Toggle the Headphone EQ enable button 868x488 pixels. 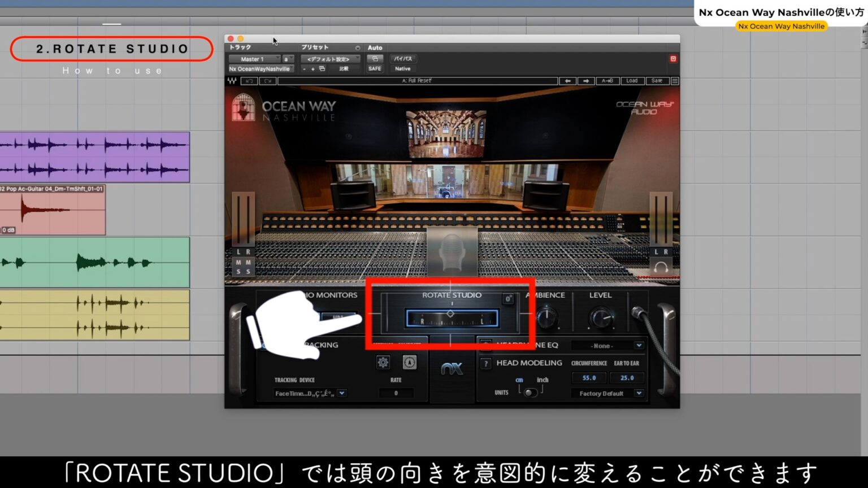click(485, 345)
